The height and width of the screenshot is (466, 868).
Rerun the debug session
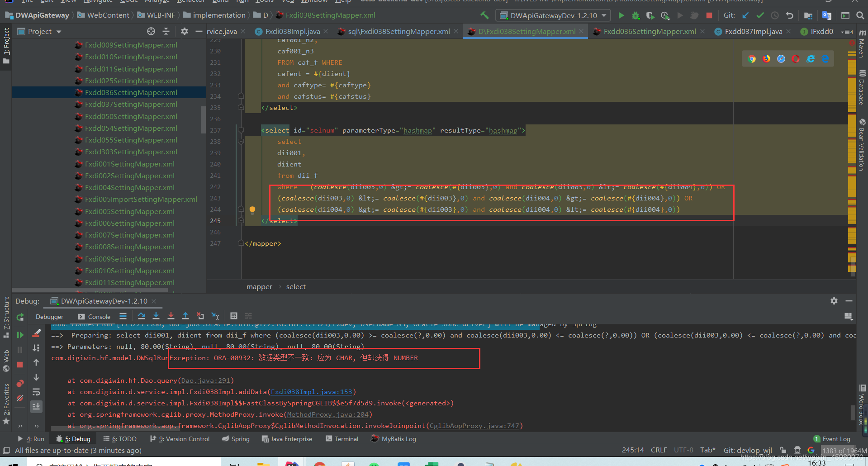click(20, 317)
